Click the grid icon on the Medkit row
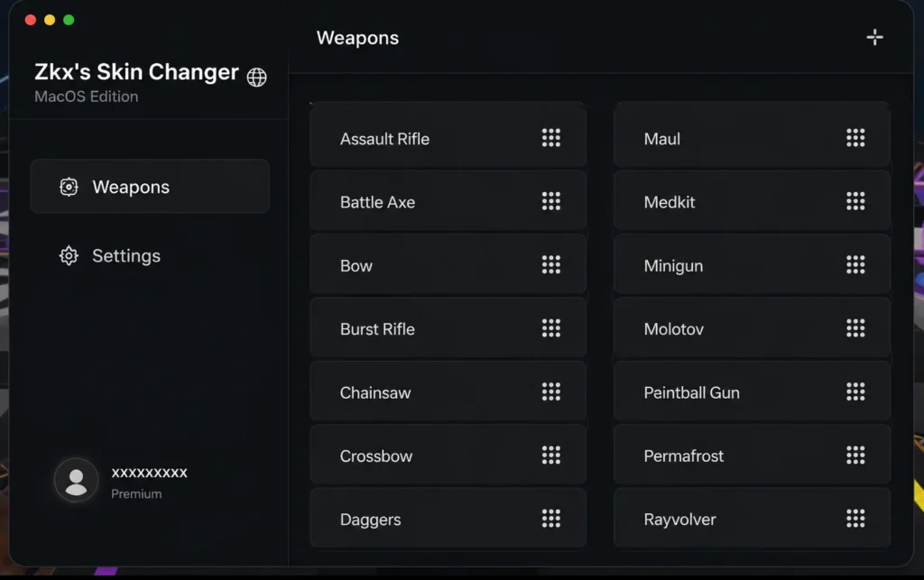 coord(855,201)
